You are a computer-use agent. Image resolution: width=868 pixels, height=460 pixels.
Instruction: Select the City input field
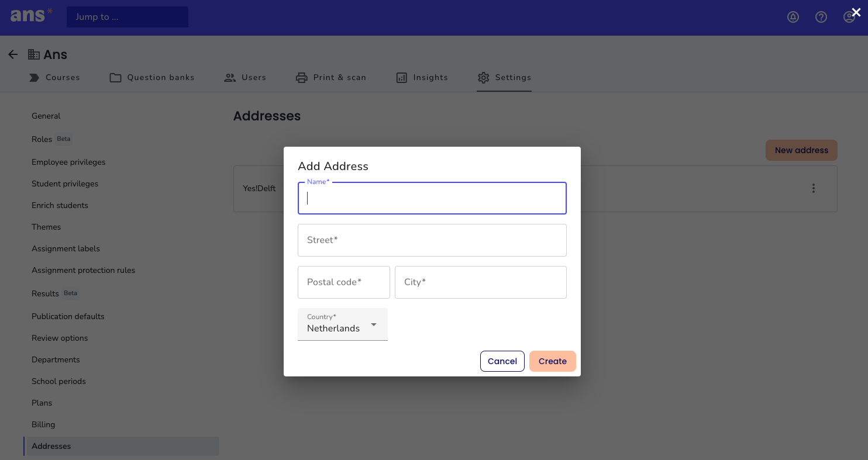[481, 282]
